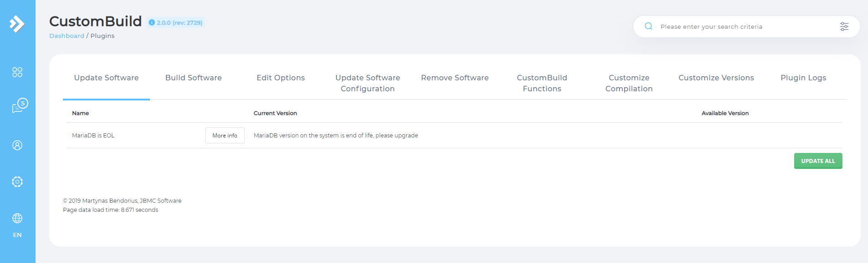Open the Customize Versions tab

(x=716, y=78)
